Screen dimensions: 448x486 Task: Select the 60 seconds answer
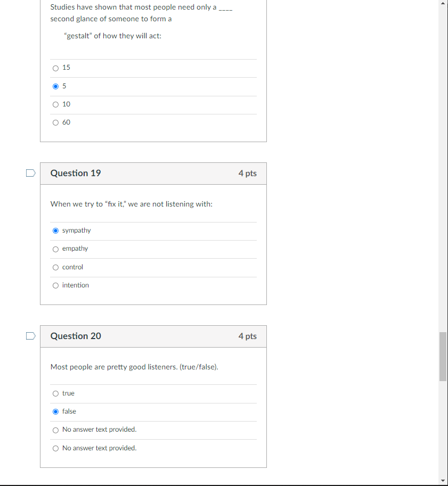coord(55,123)
